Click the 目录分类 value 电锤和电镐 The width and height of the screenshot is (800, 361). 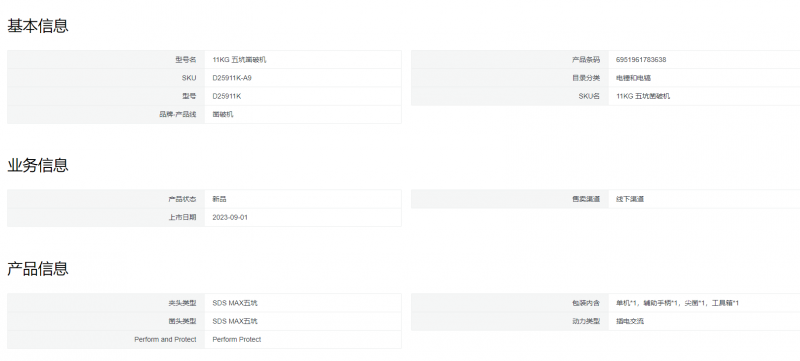(633, 78)
